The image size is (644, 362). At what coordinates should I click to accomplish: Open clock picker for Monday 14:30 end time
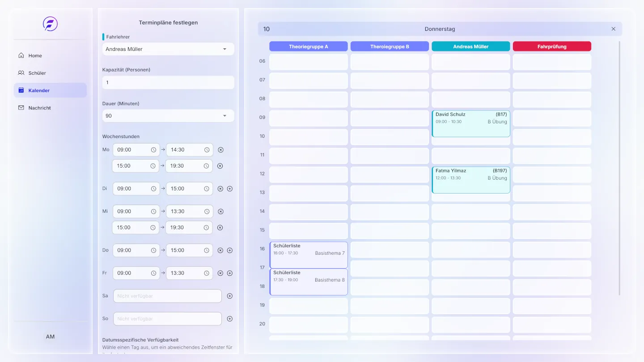tap(207, 150)
